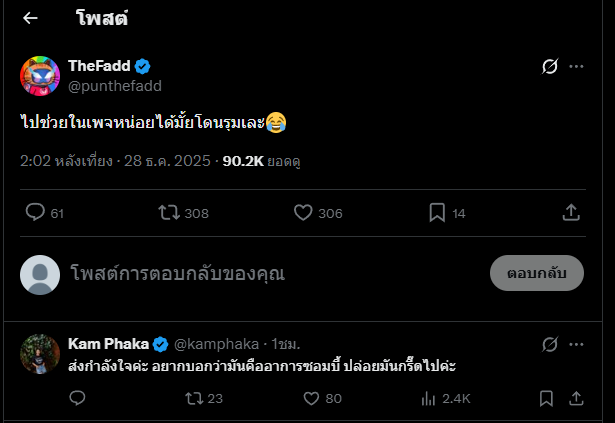View analytics of Kam Phaka's reply
615x423 pixels.
(x=428, y=398)
